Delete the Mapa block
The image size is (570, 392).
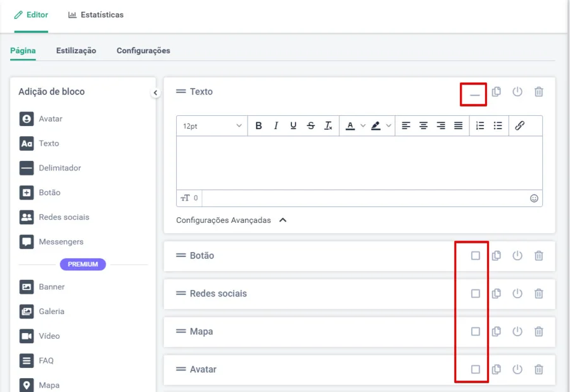[x=538, y=332]
